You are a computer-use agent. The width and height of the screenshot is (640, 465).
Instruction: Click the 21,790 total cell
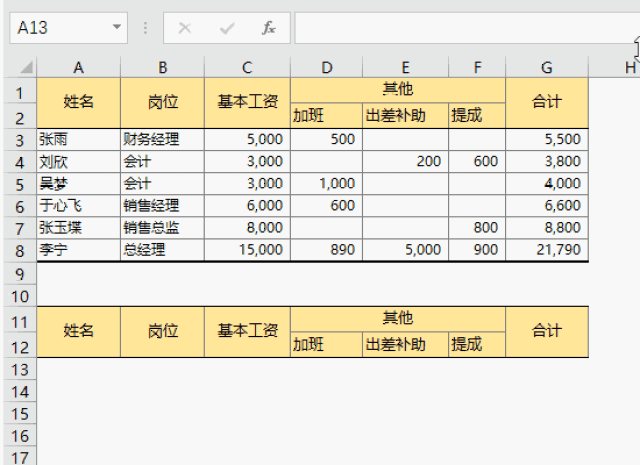[x=547, y=250]
